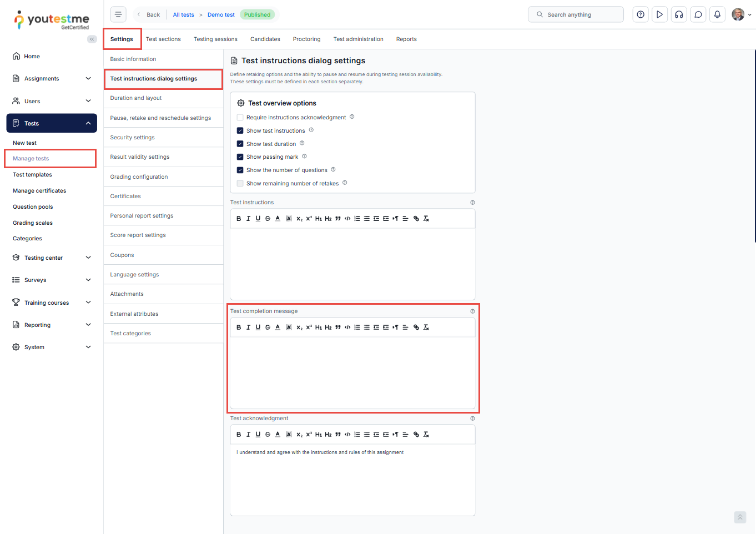Open Duration and layout settings
This screenshot has width=756, height=534.
(163, 98)
